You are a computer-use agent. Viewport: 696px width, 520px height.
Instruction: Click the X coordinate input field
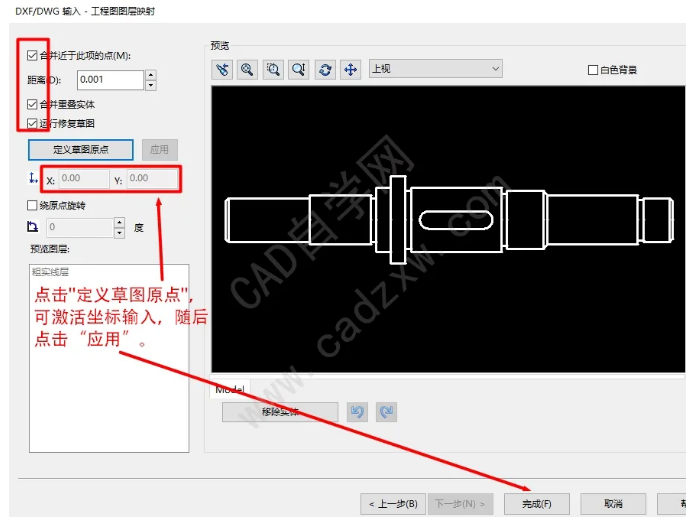(x=83, y=179)
